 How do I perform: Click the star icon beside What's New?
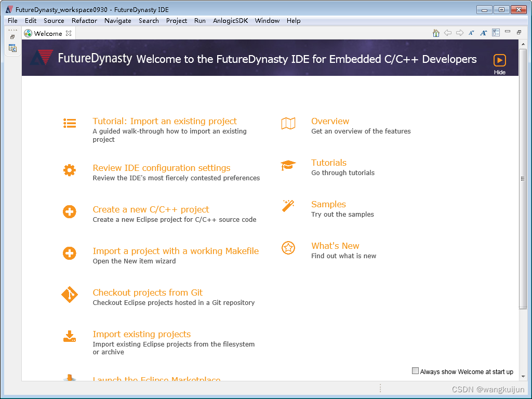pos(288,248)
